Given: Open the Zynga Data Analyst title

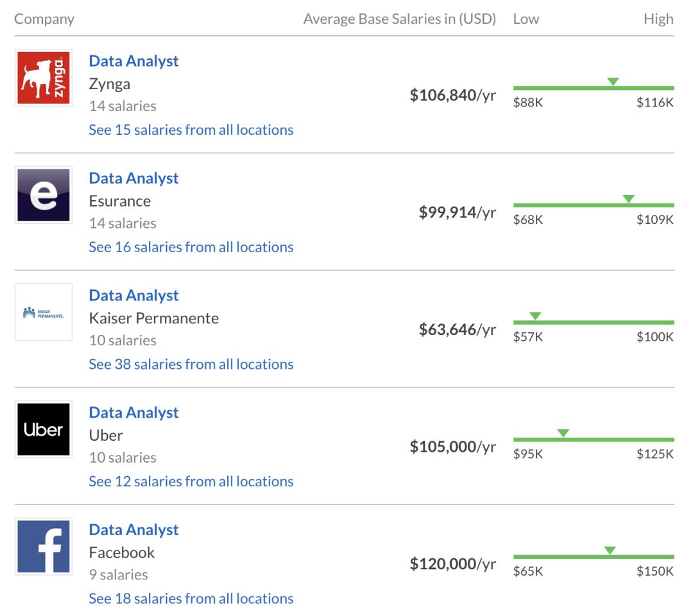Looking at the screenshot, I should (133, 61).
